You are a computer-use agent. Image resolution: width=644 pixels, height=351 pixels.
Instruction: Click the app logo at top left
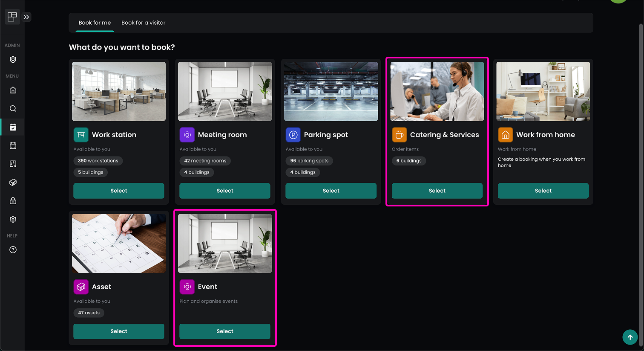click(12, 17)
